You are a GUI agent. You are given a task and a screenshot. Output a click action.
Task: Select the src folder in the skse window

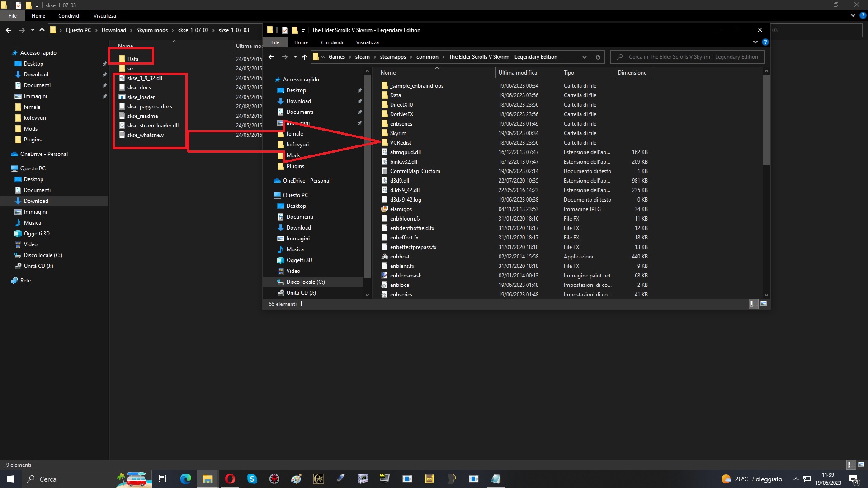(x=130, y=69)
